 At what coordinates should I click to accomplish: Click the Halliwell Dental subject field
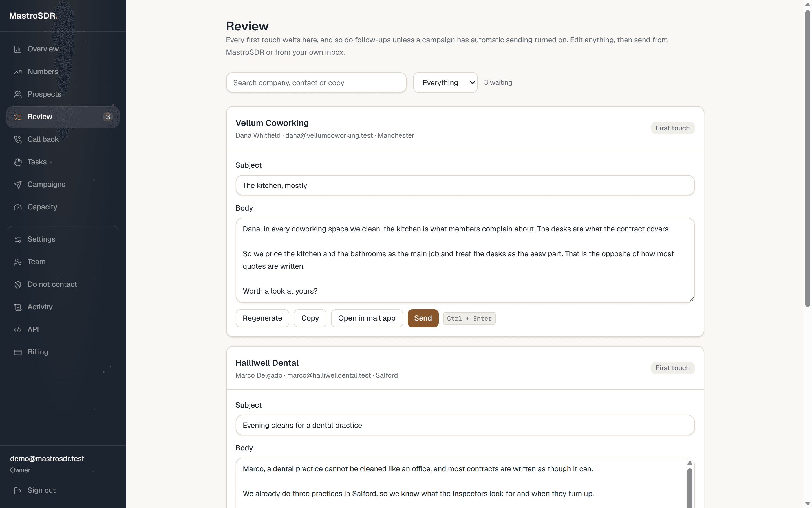coord(465,425)
